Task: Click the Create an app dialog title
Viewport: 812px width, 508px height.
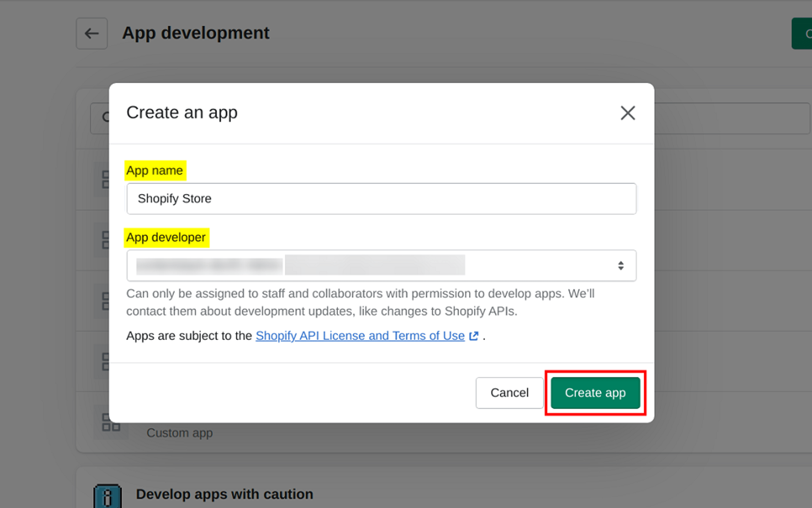Action: point(182,113)
